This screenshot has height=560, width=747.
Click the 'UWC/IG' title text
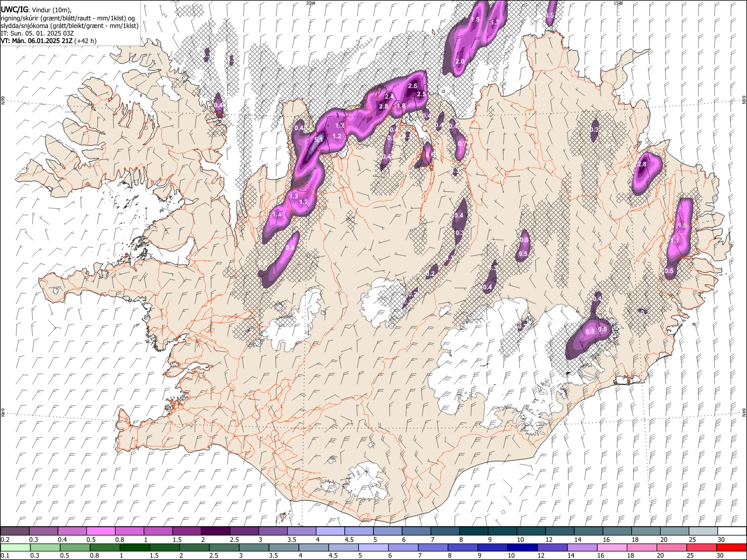[x=14, y=9]
